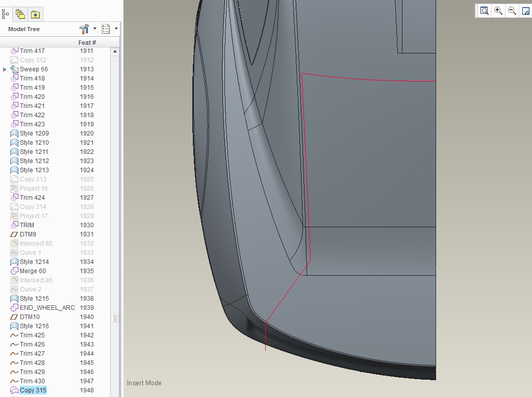Select the Trim 420 feature
The image size is (532, 397).
[32, 97]
